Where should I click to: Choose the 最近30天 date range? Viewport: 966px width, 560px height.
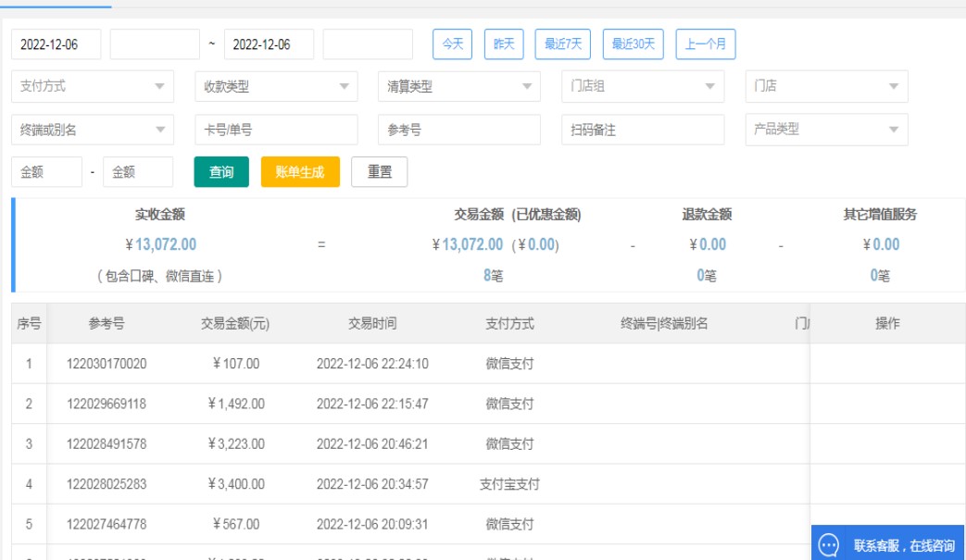(633, 44)
